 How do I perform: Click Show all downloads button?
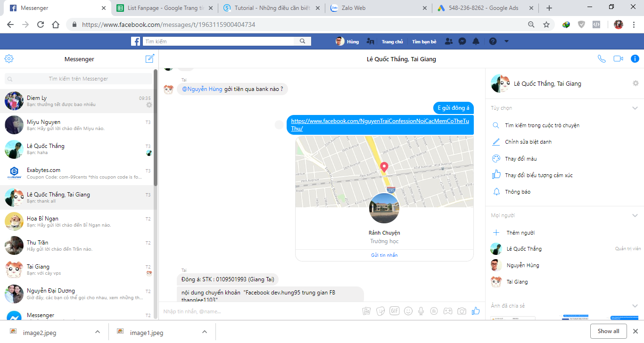pos(608,331)
